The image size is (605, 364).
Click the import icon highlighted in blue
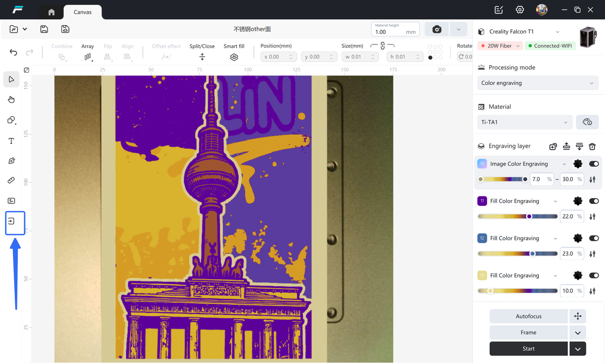tap(11, 221)
